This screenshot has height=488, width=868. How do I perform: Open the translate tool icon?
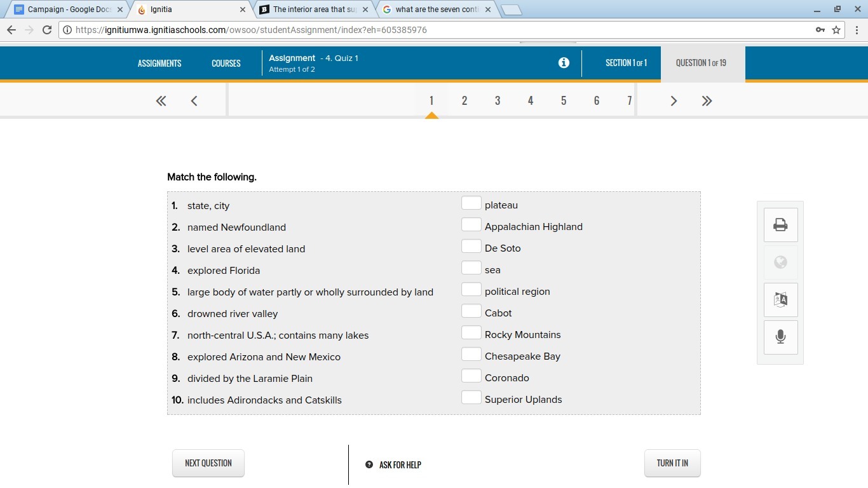click(x=780, y=300)
